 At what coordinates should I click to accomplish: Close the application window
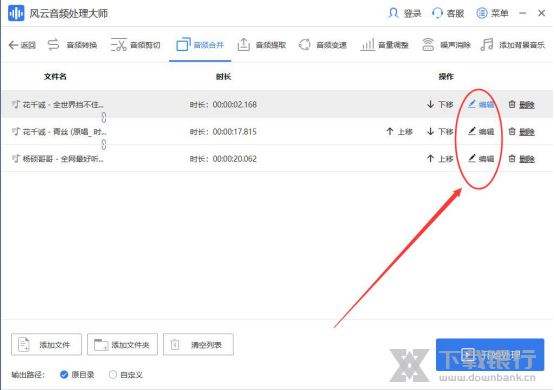tap(541, 13)
